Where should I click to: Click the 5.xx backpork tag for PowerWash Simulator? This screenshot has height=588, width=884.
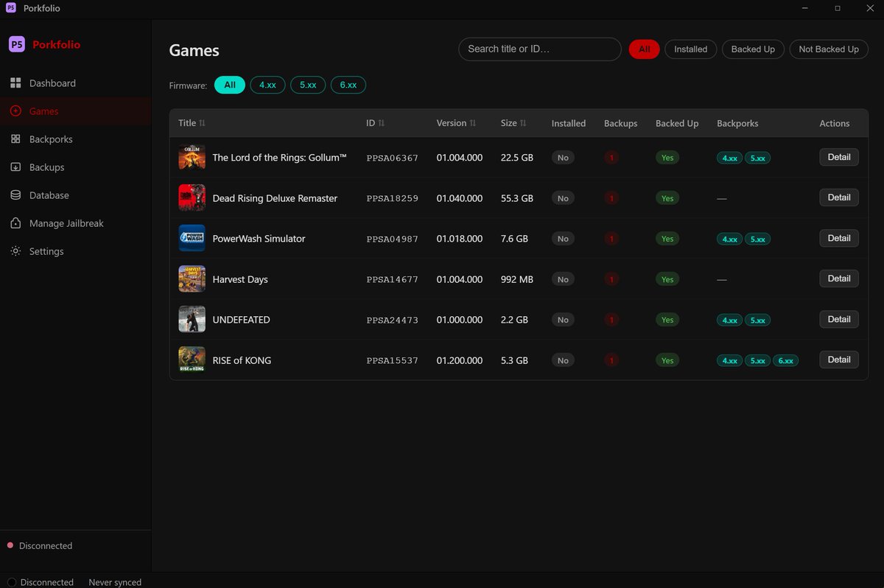click(757, 239)
